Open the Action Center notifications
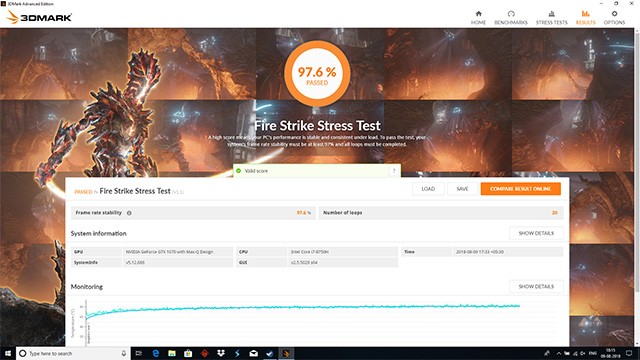The image size is (640, 360). point(629,353)
